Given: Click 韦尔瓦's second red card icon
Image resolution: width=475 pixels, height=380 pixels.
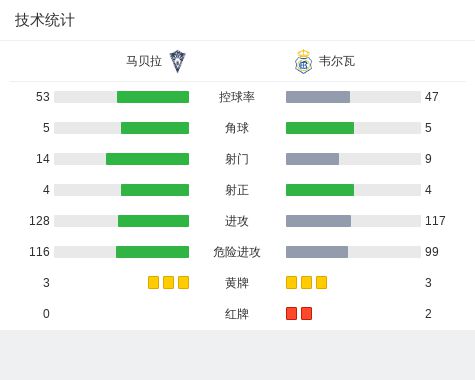Looking at the screenshot, I should point(306,313).
